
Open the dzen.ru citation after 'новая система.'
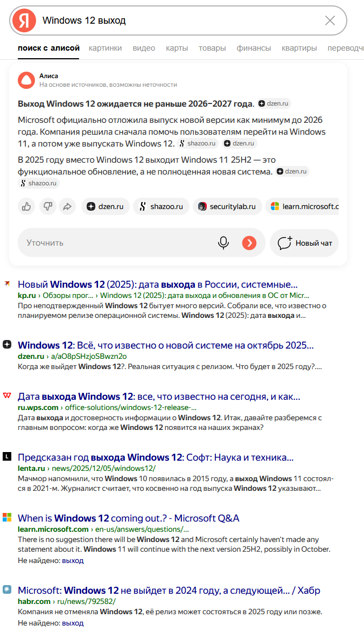[292, 171]
